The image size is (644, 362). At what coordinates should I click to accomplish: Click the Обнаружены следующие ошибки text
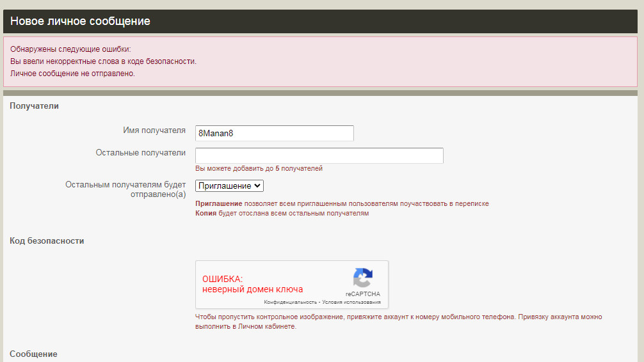[70, 49]
